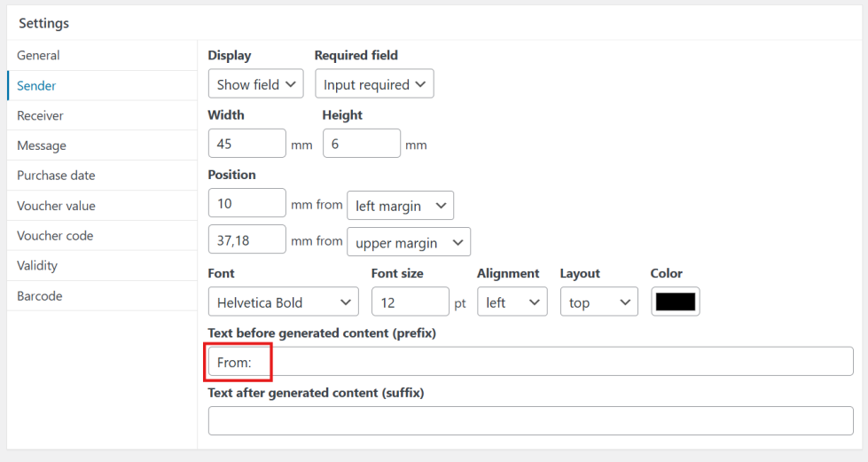The image size is (868, 462).
Task: Click the suffix text input field
Action: pyautogui.click(x=530, y=421)
